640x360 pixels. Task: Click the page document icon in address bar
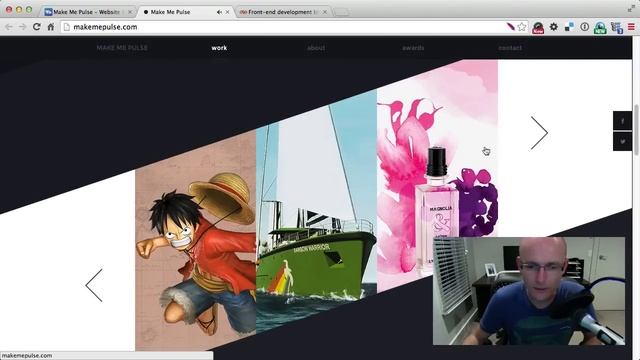tap(67, 27)
